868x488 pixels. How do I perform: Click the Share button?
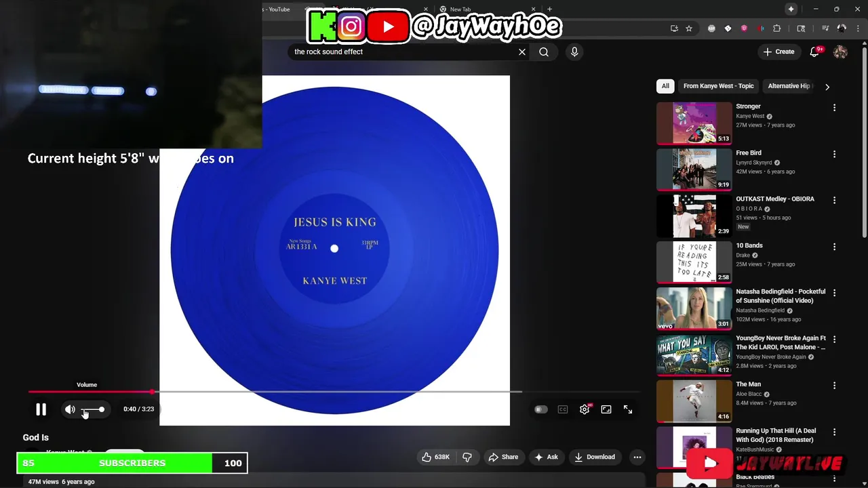coord(503,457)
